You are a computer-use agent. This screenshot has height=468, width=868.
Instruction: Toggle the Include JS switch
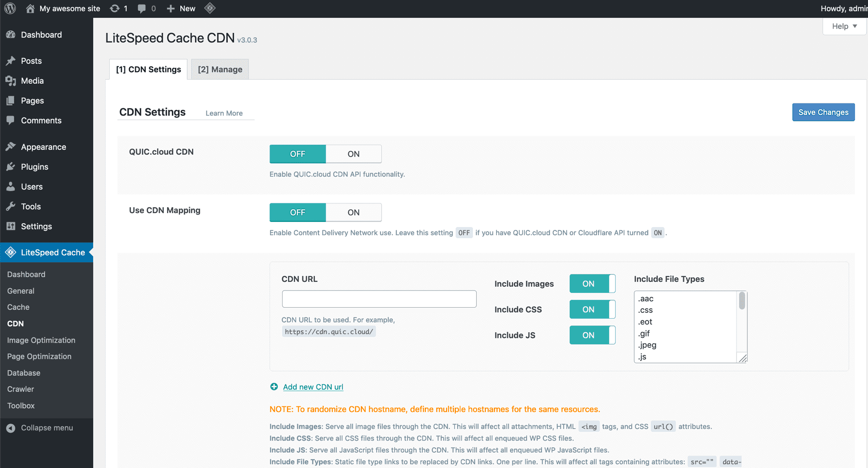click(592, 335)
